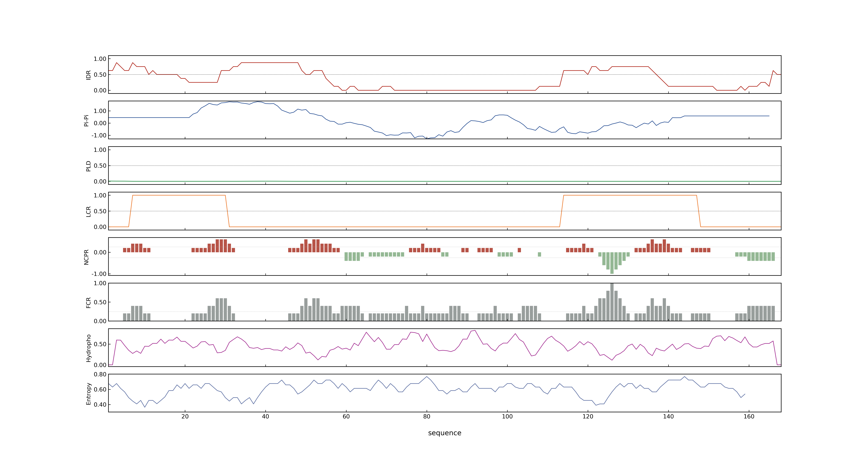The height and width of the screenshot is (463, 868).
Task: Click the IDR y-axis label
Action: pyautogui.click(x=88, y=75)
